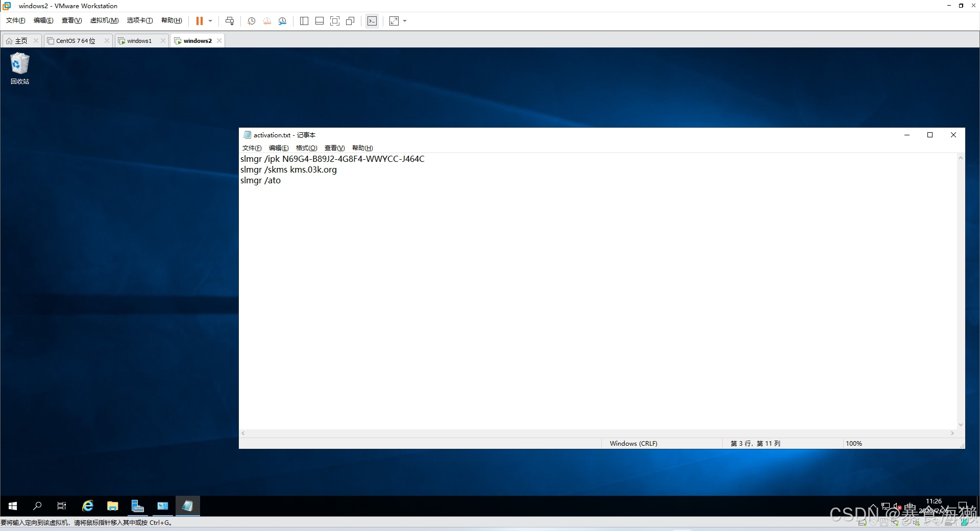The image size is (980, 531).
Task: Open File Explorer from the taskbar
Action: tap(113, 506)
